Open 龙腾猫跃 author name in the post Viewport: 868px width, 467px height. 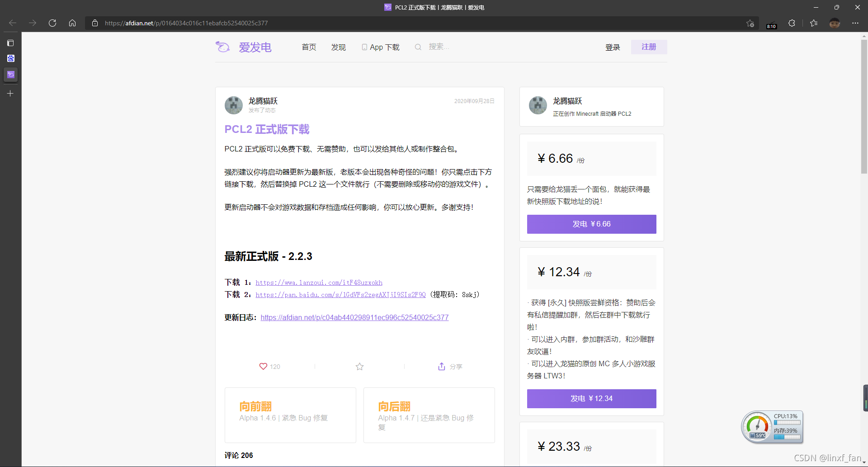(263, 101)
